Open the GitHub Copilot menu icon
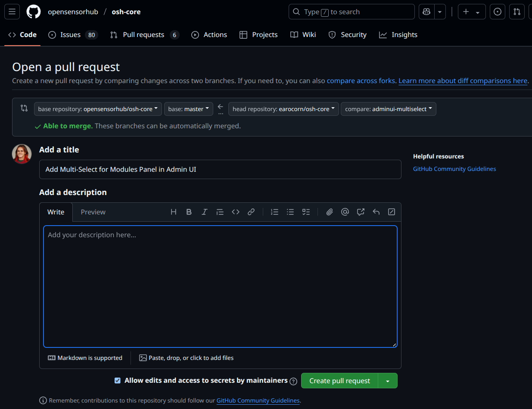The width and height of the screenshot is (532, 409). coord(426,12)
